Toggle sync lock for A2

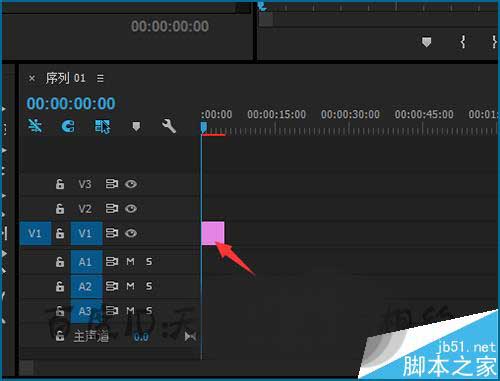112,286
